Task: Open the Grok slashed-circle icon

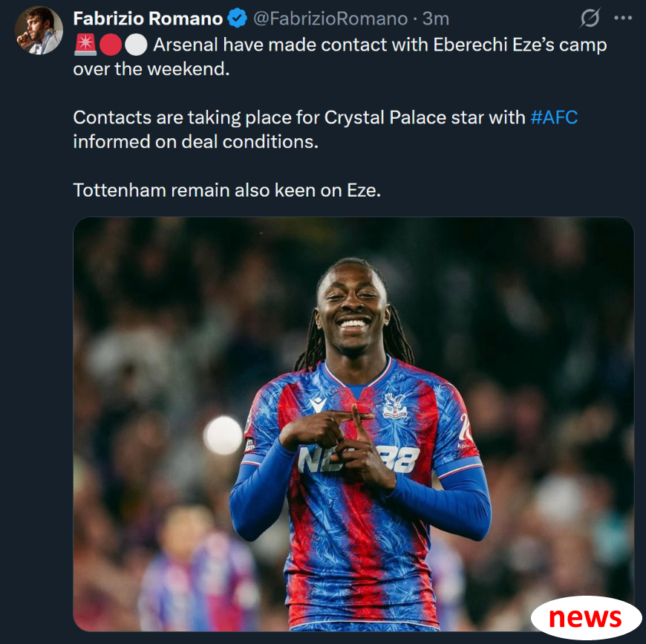Action: (590, 18)
